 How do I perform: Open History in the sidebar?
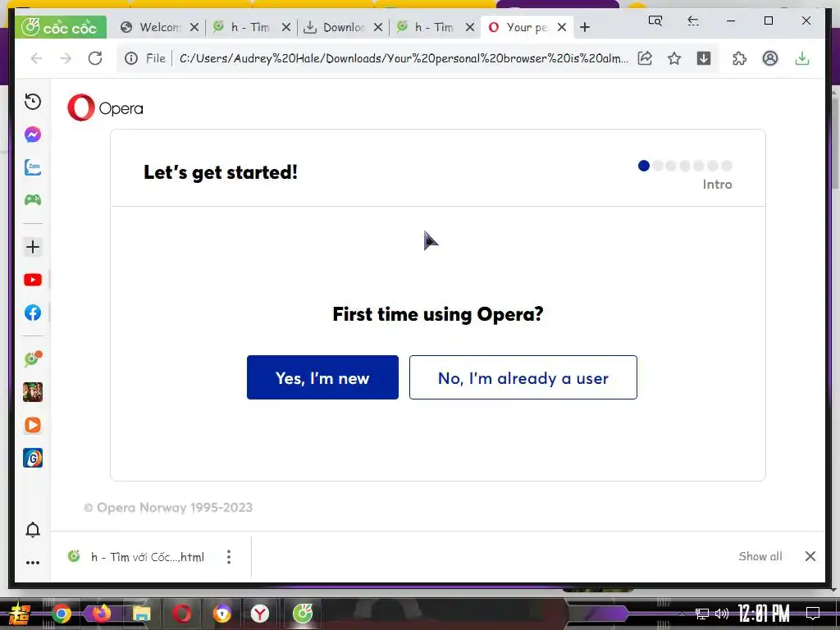point(33,102)
